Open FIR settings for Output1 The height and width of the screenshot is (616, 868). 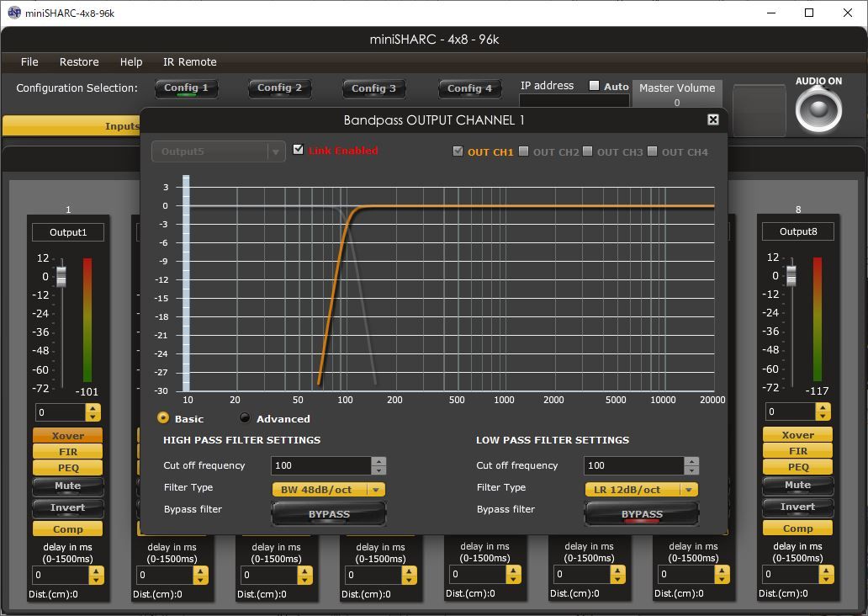coord(67,451)
